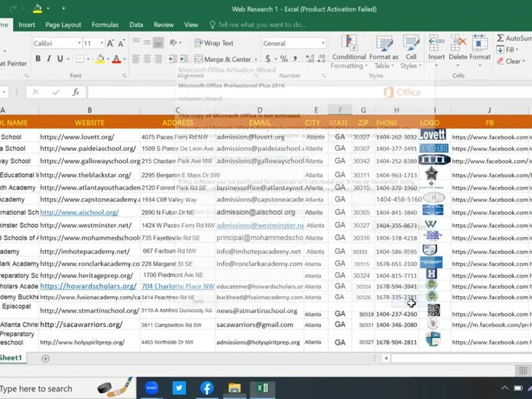The image size is (532, 399).
Task: Click the Delete cells icon
Action: tap(458, 43)
